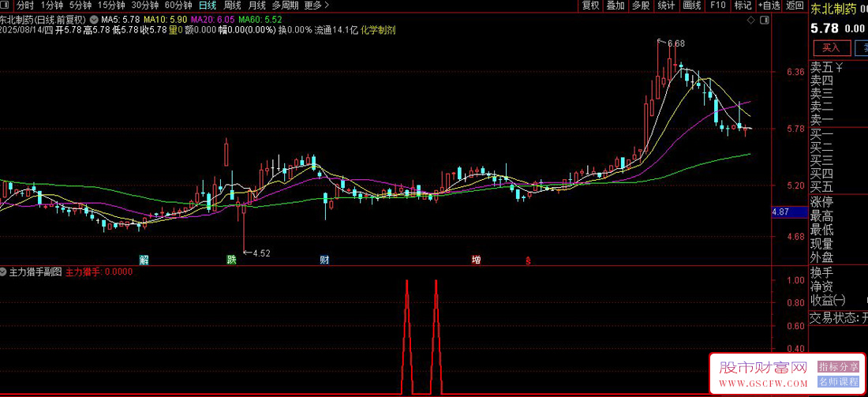Open the 复权 adjustment menu
This screenshot has width=868, height=397.
[591, 6]
